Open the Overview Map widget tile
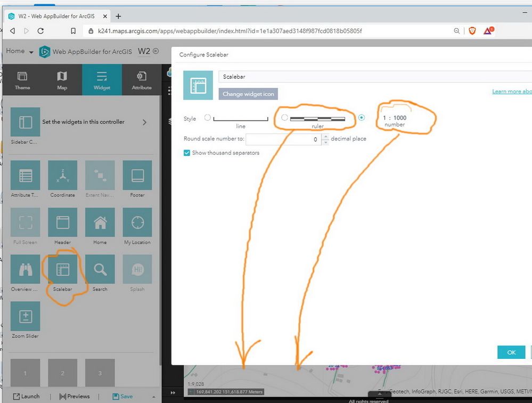The height and width of the screenshot is (403, 532). pyautogui.click(x=25, y=269)
